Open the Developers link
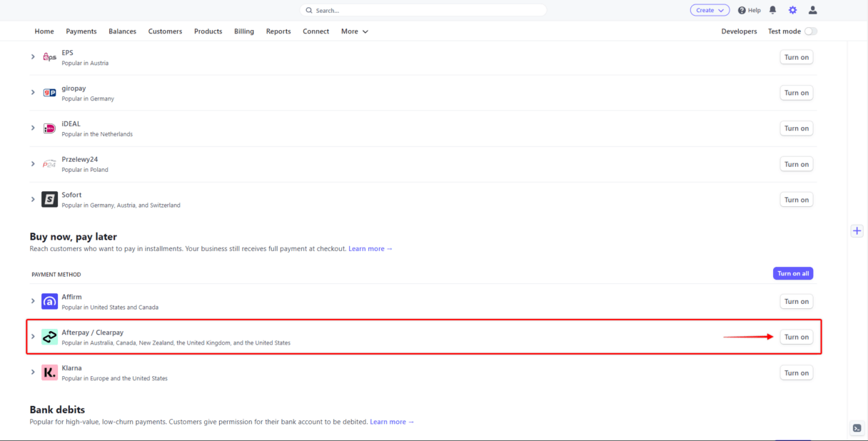The image size is (868, 441). click(739, 31)
